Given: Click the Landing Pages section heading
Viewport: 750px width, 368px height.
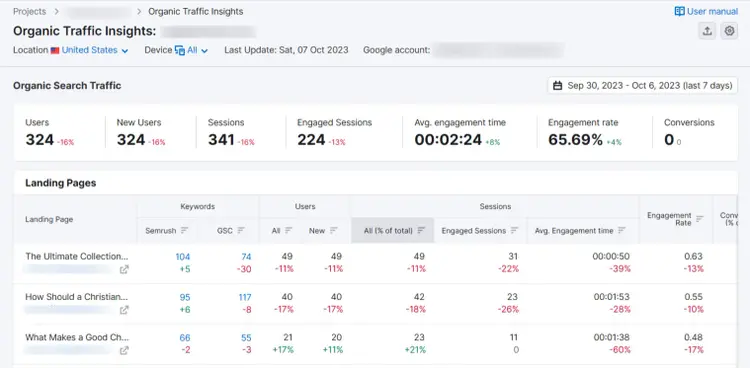Looking at the screenshot, I should [61, 183].
